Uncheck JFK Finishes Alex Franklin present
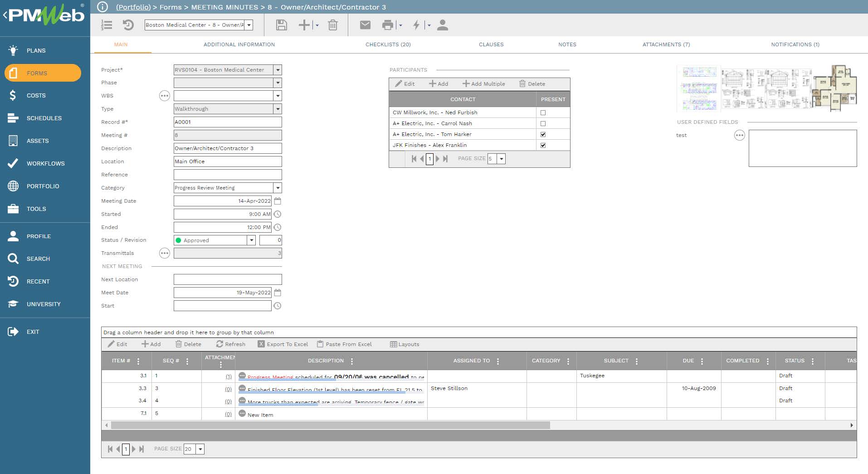This screenshot has height=474, width=868. 543,145
